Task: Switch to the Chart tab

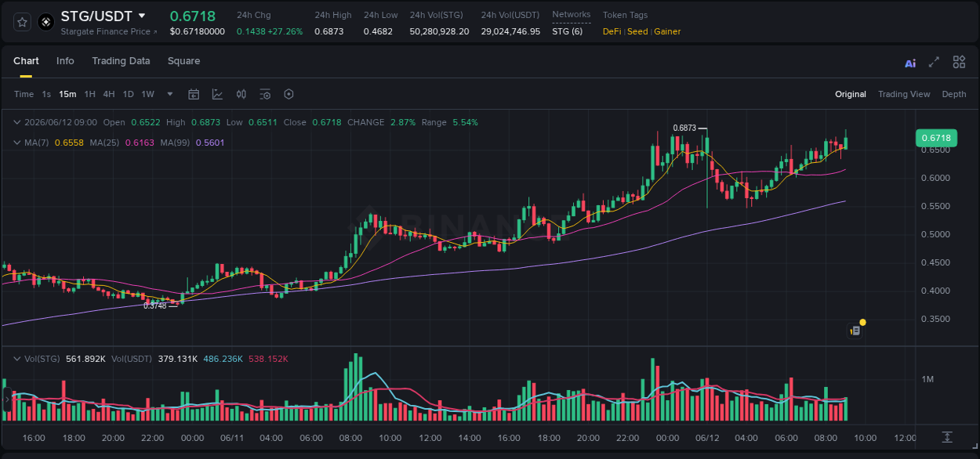Action: click(x=26, y=61)
